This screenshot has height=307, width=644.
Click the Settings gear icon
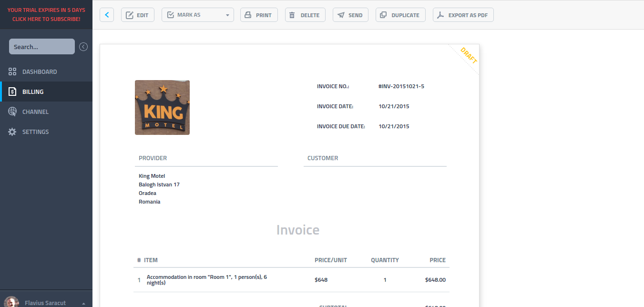point(12,132)
